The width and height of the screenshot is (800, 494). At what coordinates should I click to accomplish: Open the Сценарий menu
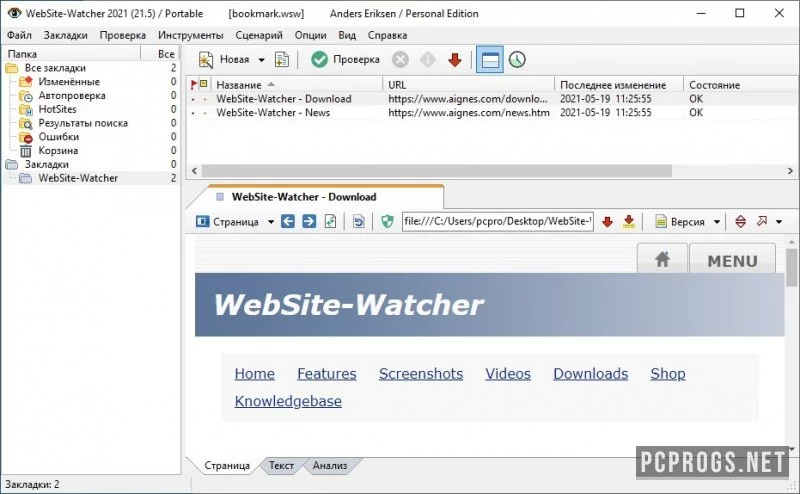click(x=259, y=35)
